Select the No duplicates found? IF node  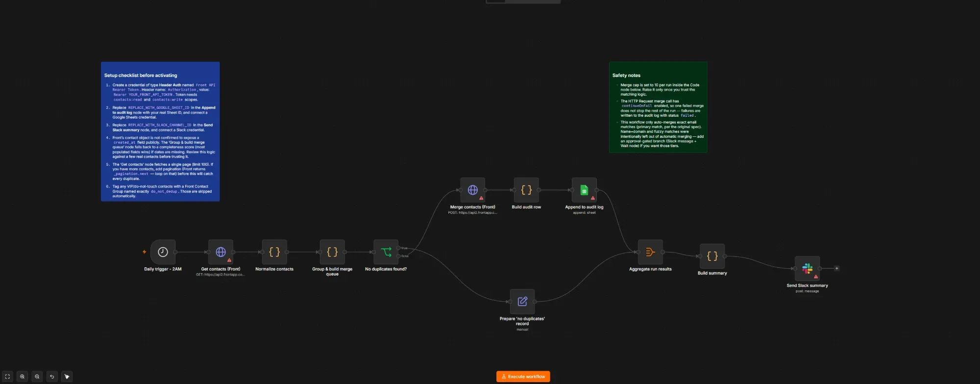click(x=386, y=252)
